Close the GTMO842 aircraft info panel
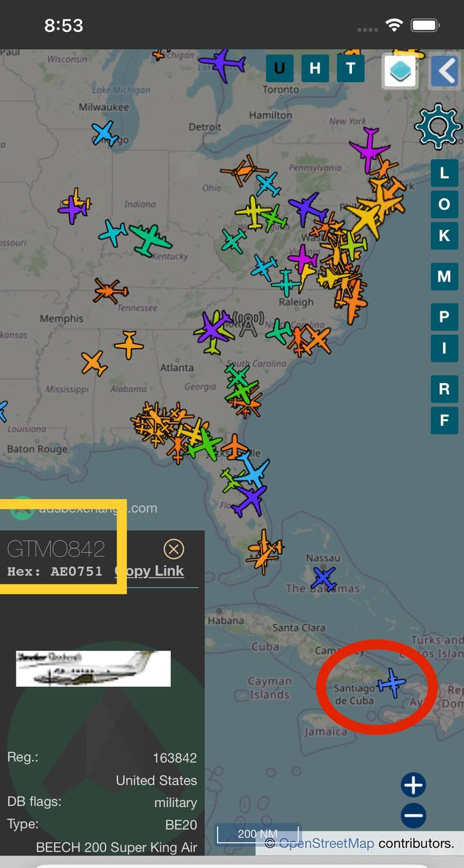The width and height of the screenshot is (464, 868). (174, 549)
